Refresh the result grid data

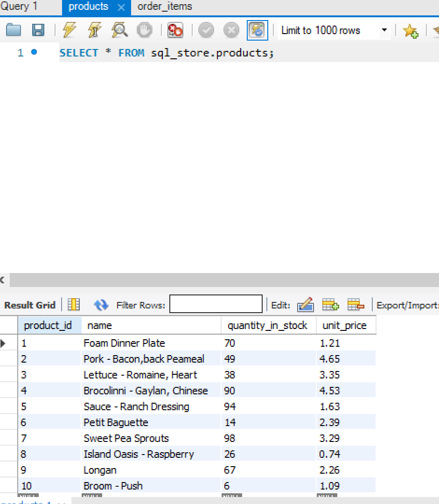[101, 305]
